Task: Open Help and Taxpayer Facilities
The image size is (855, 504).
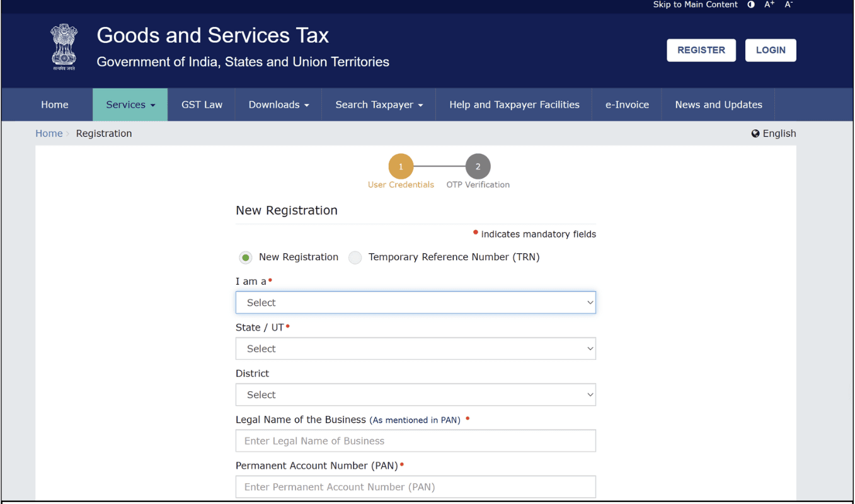Action: [x=514, y=105]
